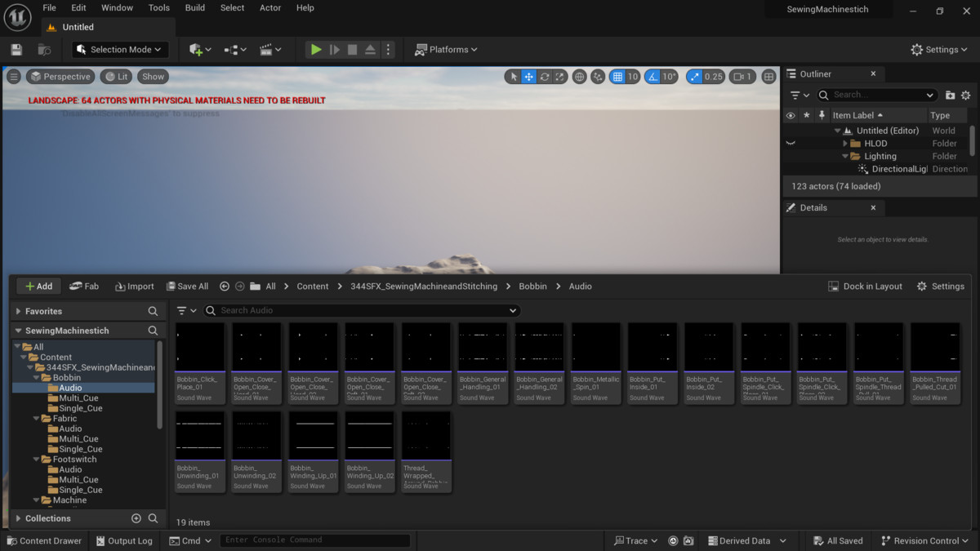Screen dimensions: 980x551
Task: Toggle scale snapping in viewport
Action: pos(694,77)
